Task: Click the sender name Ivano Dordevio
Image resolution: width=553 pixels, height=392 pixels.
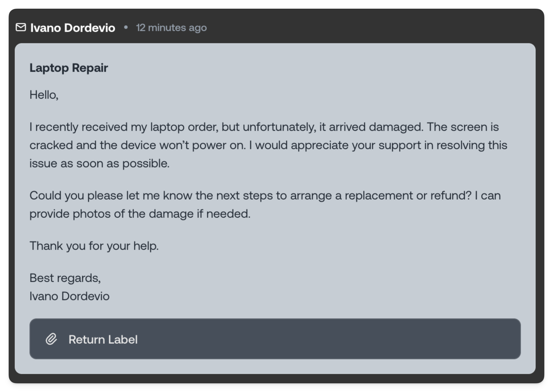Action: (x=72, y=28)
